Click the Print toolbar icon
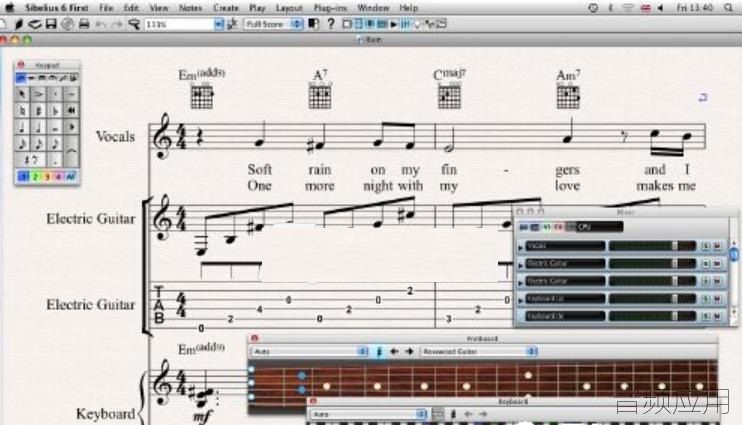742x425 pixels. tap(84, 24)
